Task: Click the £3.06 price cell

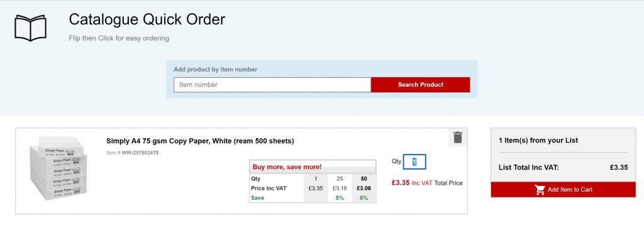Action: 364,189
